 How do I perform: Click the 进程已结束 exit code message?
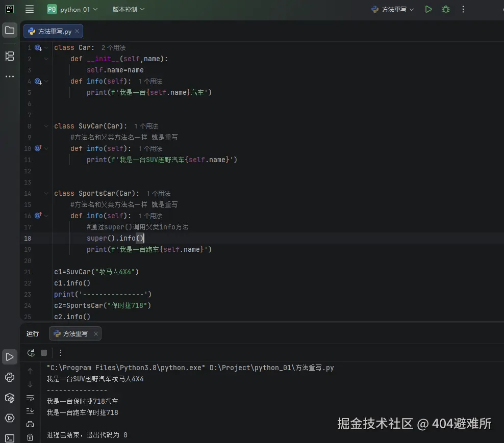(87, 435)
